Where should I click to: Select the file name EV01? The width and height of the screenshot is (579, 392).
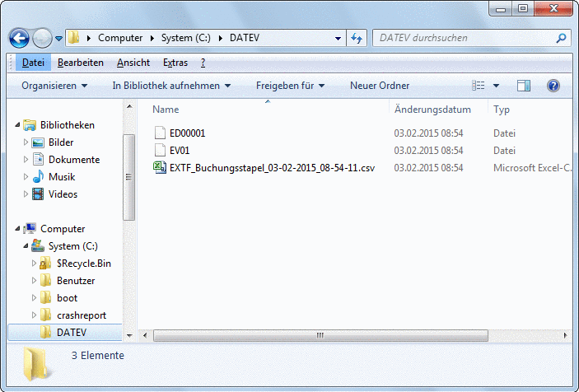click(x=180, y=151)
